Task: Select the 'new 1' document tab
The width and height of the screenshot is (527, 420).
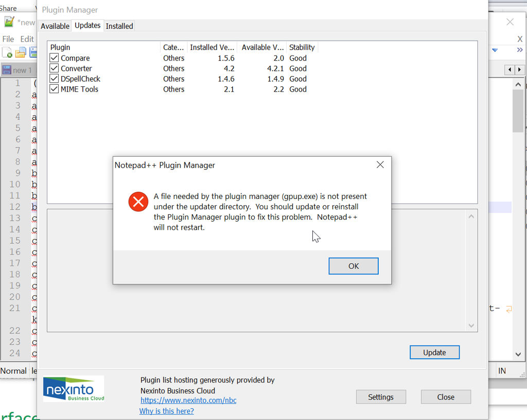Action: point(19,70)
